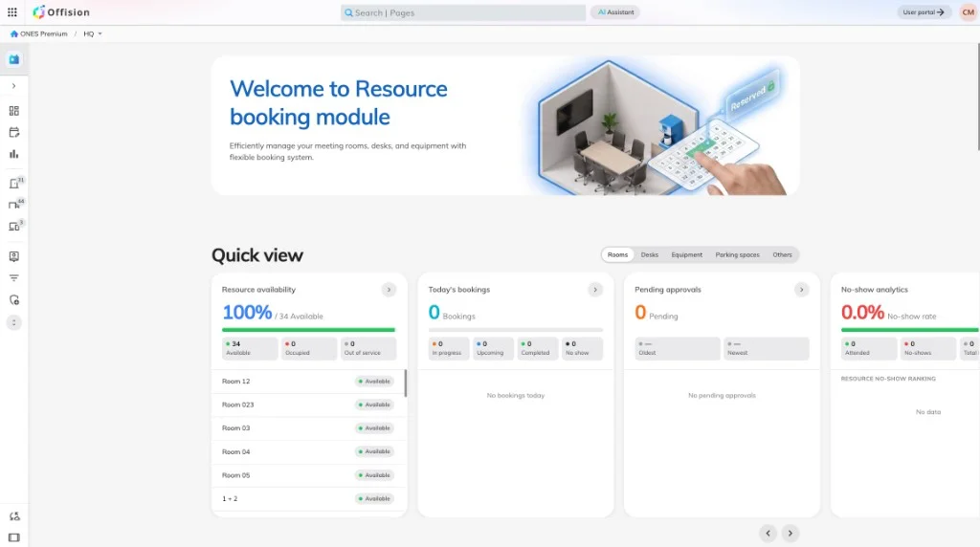
Task: Select Room 04 row
Action: [x=309, y=452]
